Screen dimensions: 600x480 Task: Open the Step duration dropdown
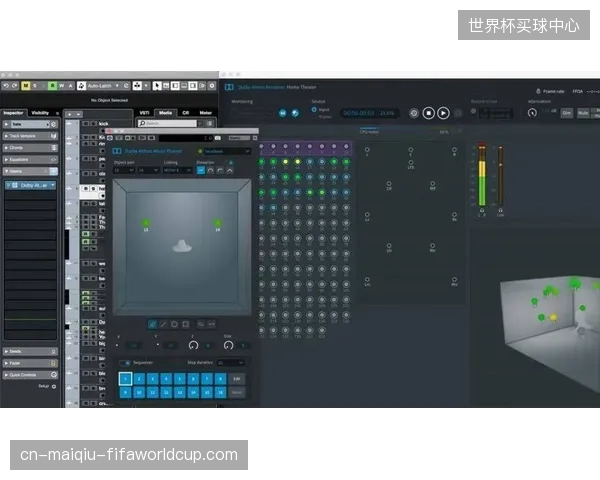(x=231, y=362)
